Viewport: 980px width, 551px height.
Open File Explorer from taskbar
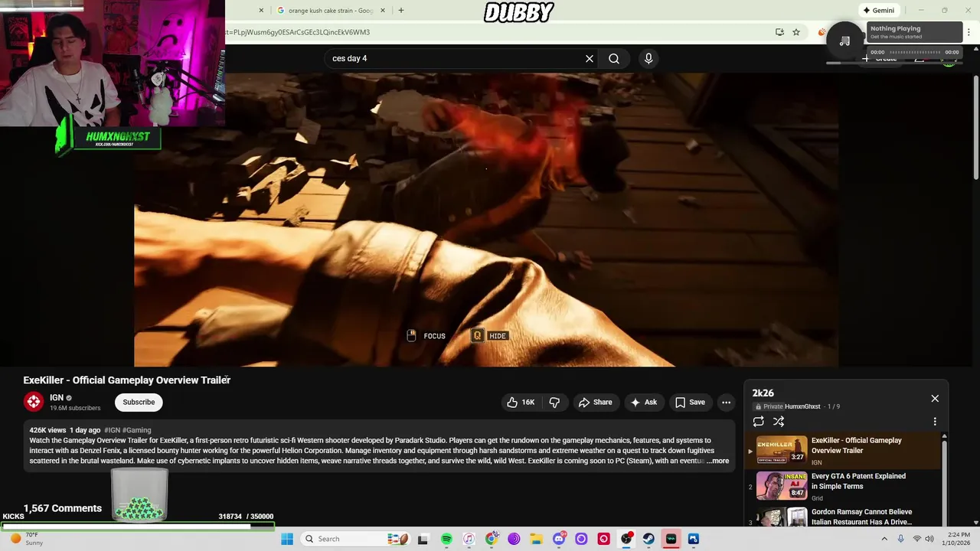[537, 539]
